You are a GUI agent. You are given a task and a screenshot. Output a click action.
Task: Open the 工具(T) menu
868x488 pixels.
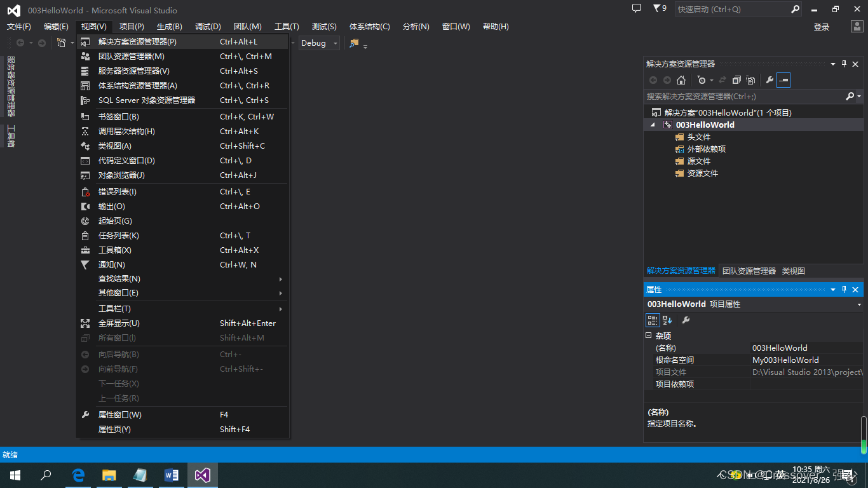click(287, 26)
